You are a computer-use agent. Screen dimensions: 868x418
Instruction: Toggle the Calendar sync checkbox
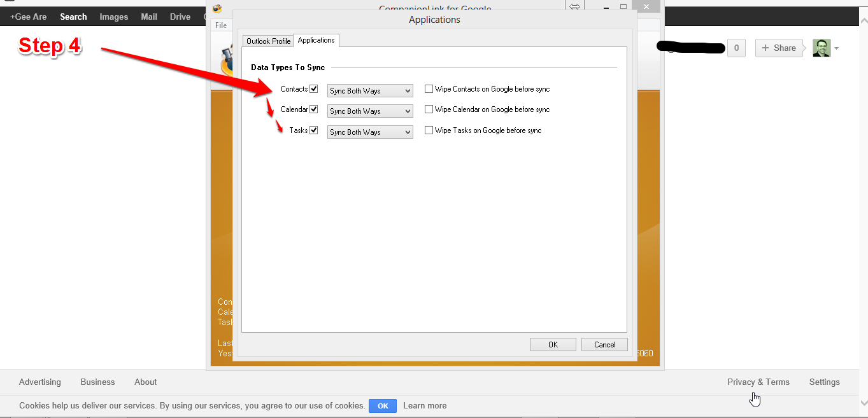(x=313, y=109)
